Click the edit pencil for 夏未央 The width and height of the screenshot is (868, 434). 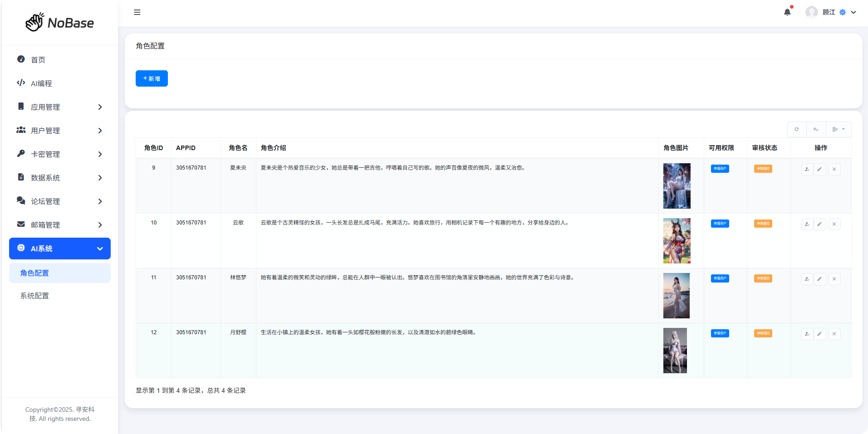[x=819, y=170]
